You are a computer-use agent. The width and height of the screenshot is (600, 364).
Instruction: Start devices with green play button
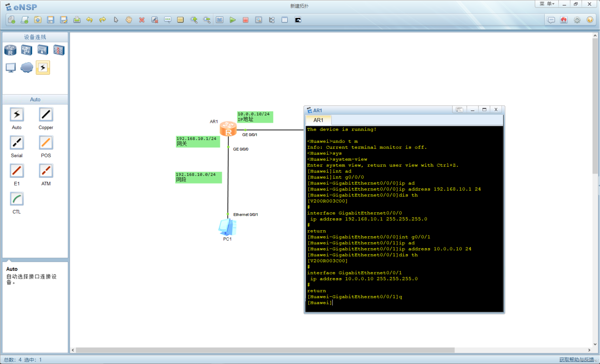click(232, 20)
